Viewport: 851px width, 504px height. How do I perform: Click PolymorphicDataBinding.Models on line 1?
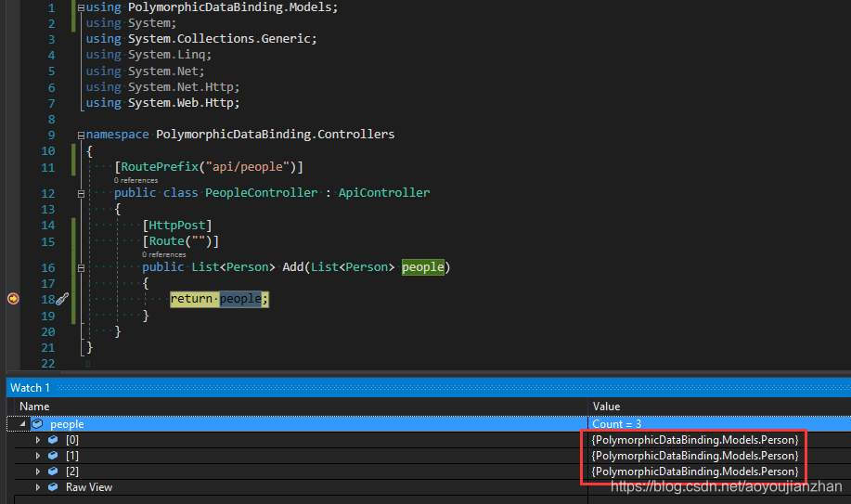(231, 7)
